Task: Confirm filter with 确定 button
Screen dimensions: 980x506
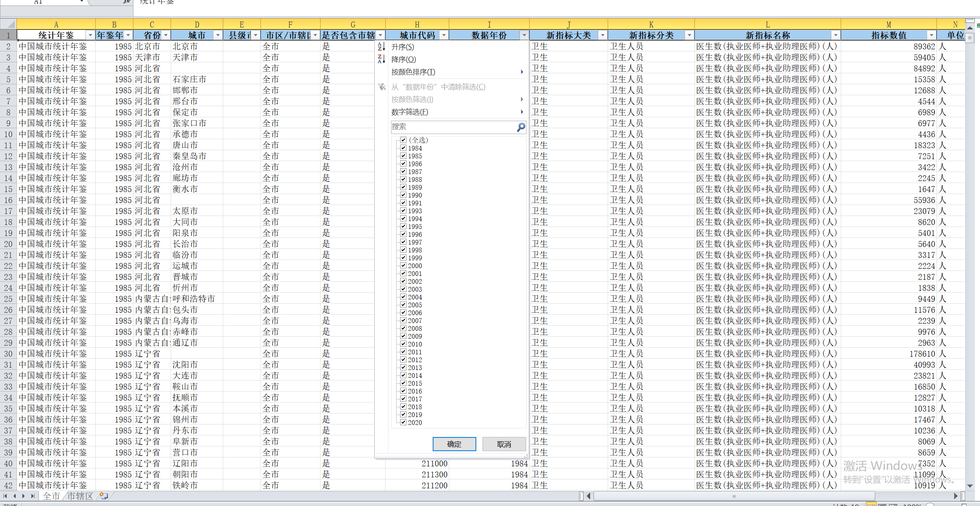Action: 454,444
